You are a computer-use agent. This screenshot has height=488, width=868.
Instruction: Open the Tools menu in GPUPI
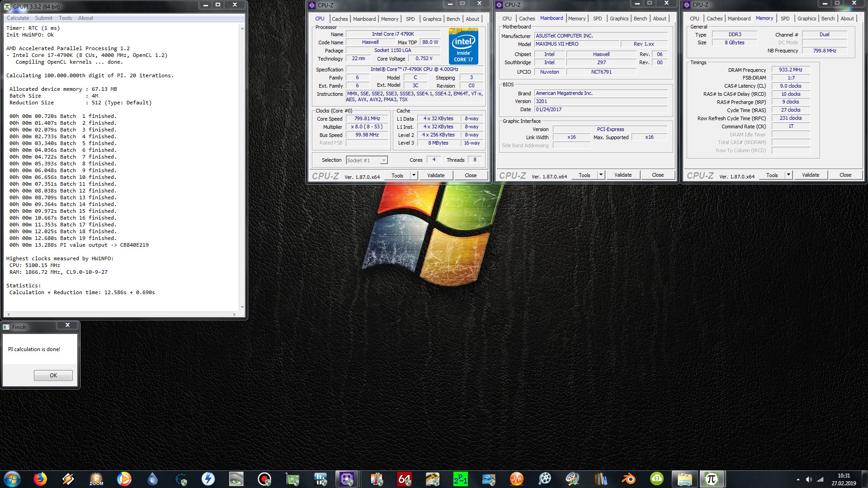[x=65, y=18]
